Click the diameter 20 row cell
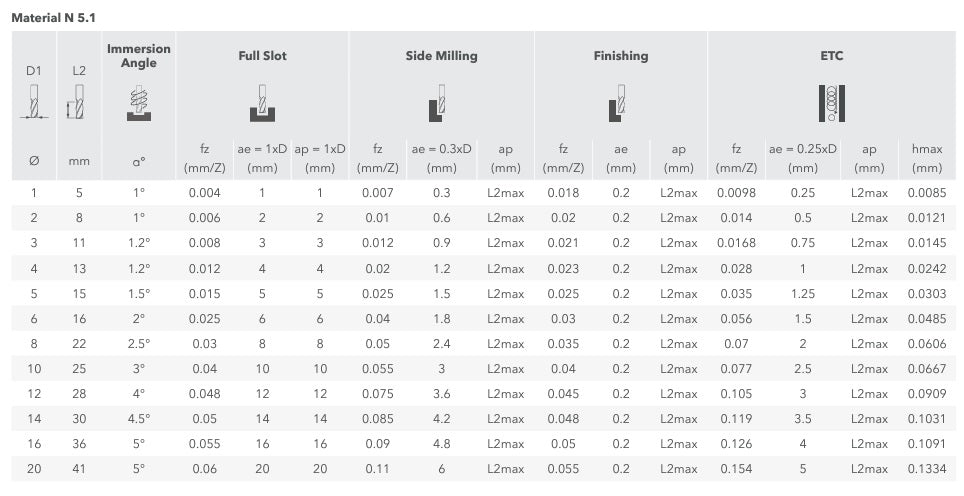 tap(34, 469)
